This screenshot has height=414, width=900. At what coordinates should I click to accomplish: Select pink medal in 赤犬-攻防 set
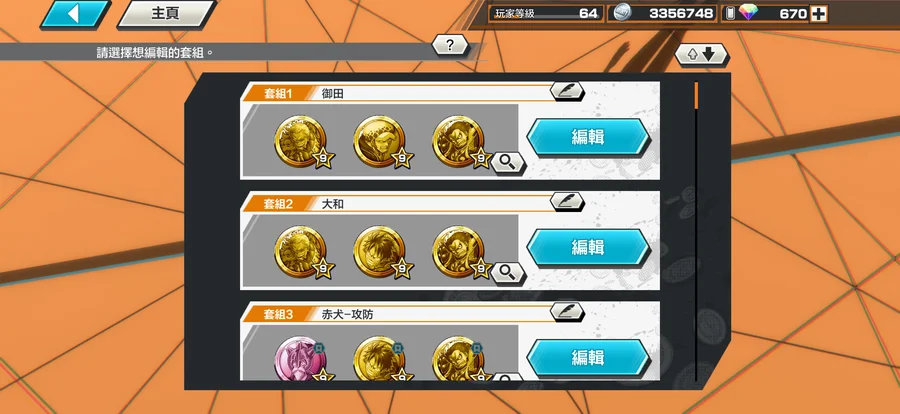[300, 358]
